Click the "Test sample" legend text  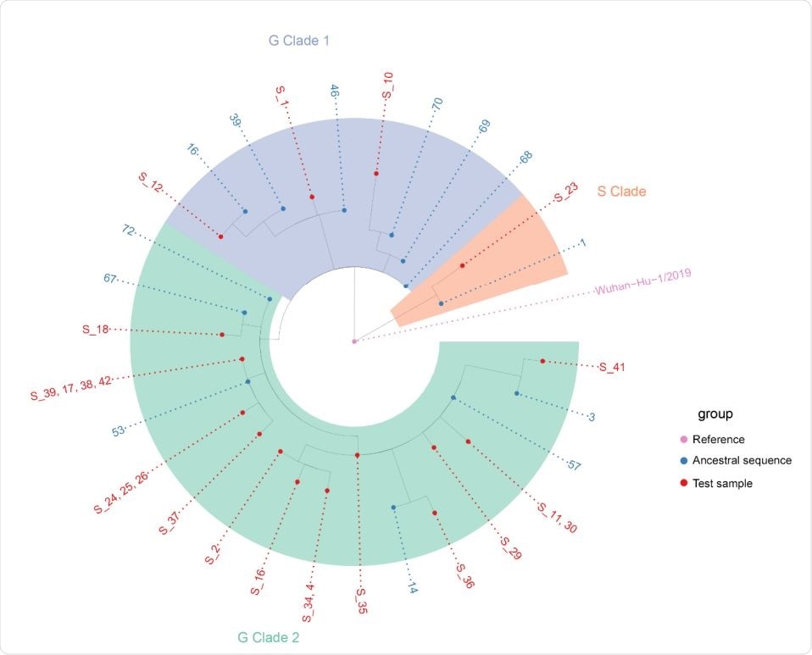722,483
